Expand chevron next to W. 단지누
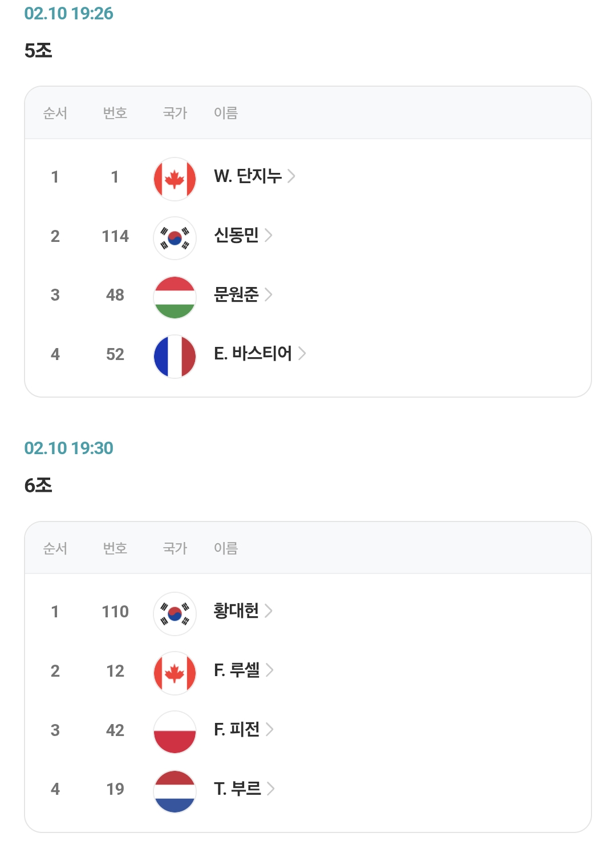The height and width of the screenshot is (845, 616). [291, 176]
